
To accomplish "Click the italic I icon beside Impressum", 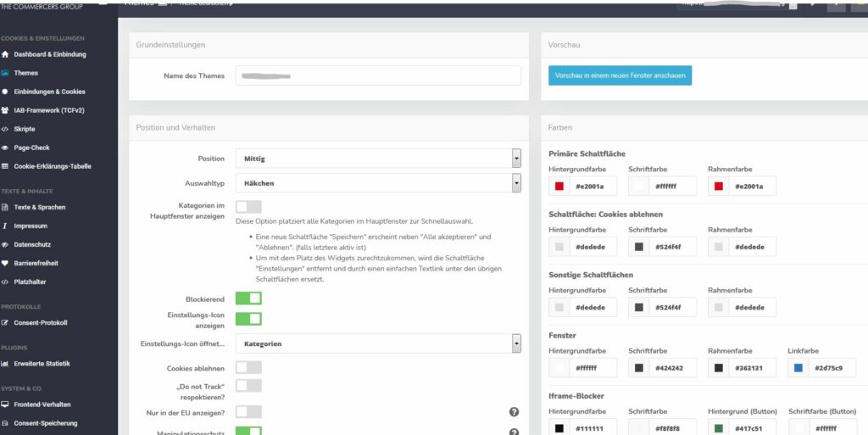I will coord(5,226).
